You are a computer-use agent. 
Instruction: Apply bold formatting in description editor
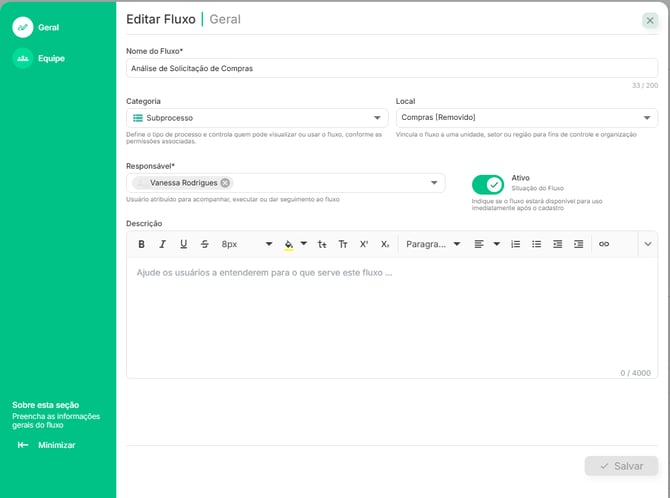141,244
